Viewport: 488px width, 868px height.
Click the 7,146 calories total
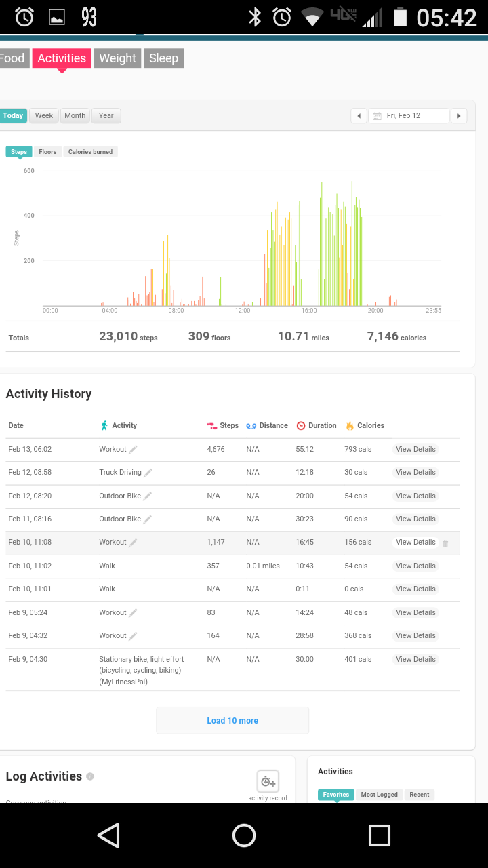(x=396, y=336)
